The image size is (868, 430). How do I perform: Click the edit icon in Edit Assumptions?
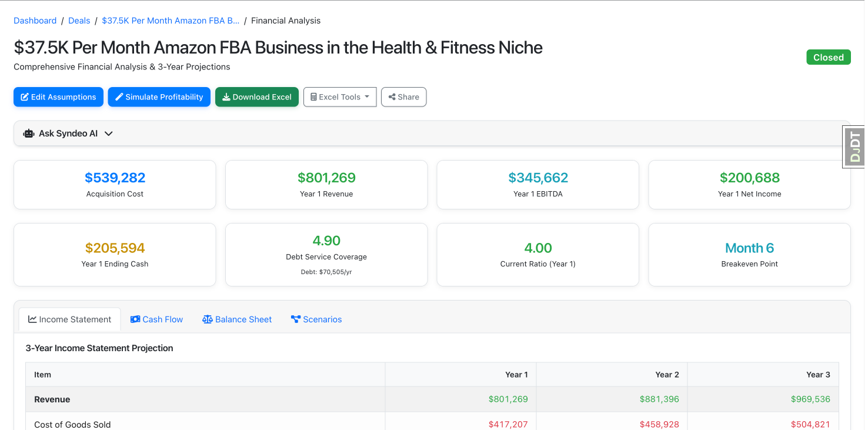(25, 97)
